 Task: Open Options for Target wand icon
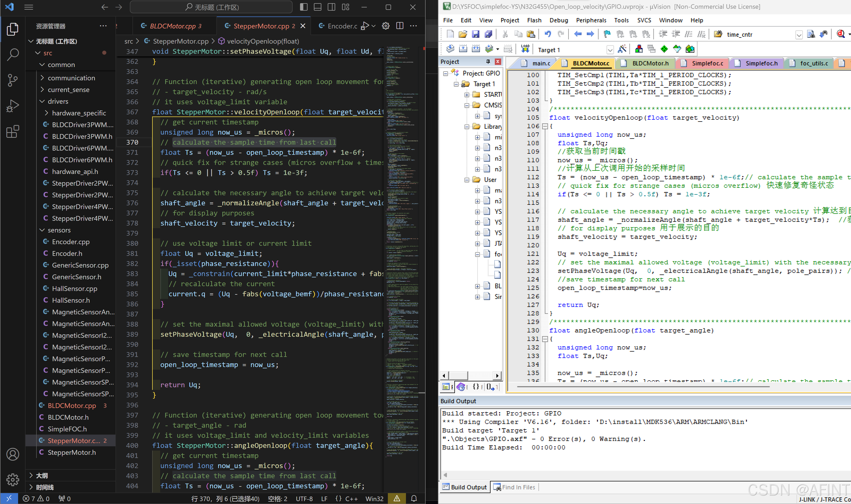[x=622, y=49]
